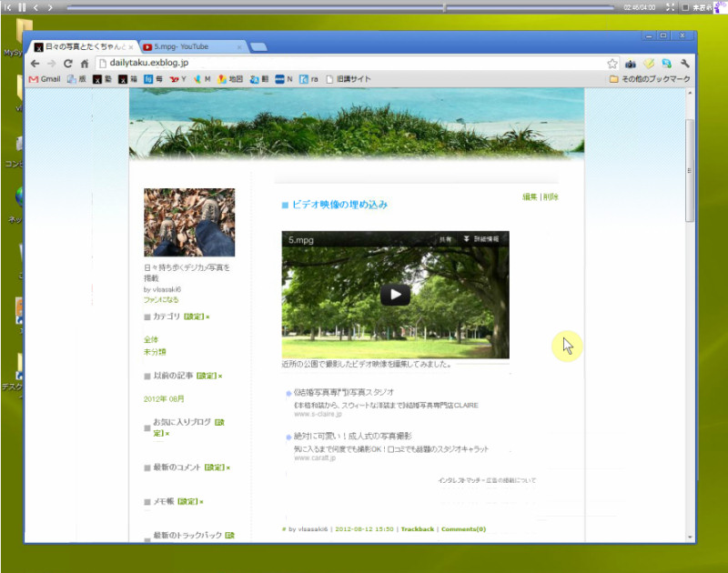Image resolution: width=728 pixels, height=573 pixels.
Task: Open the カテゴリ 設定 link
Action: (194, 317)
